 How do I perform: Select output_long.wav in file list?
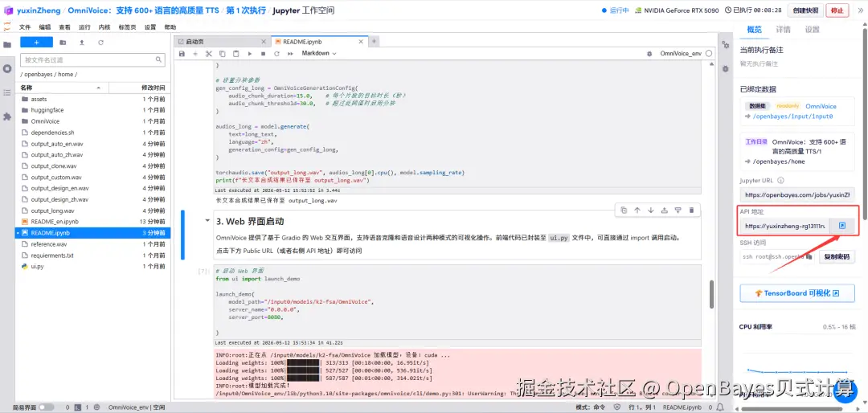pyautogui.click(x=93, y=211)
